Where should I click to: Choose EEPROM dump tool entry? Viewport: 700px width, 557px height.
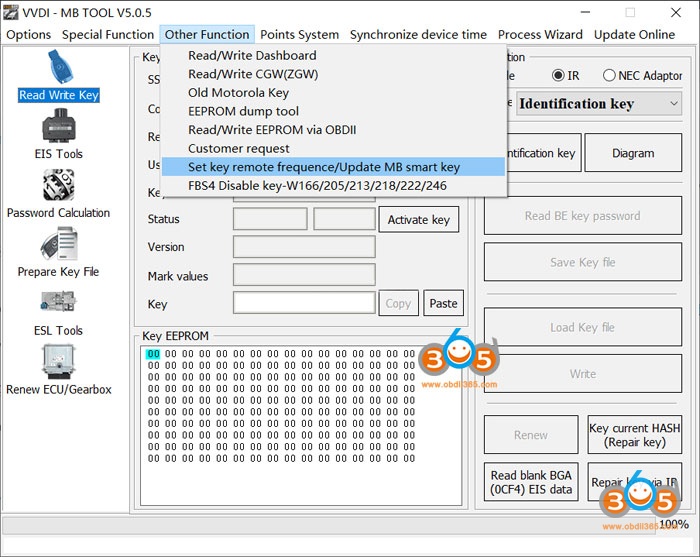pos(333,111)
